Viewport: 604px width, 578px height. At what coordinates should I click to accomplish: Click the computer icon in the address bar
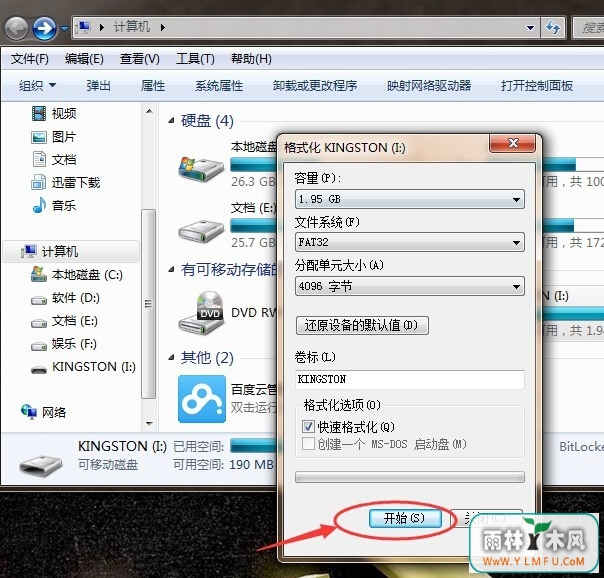click(x=84, y=27)
